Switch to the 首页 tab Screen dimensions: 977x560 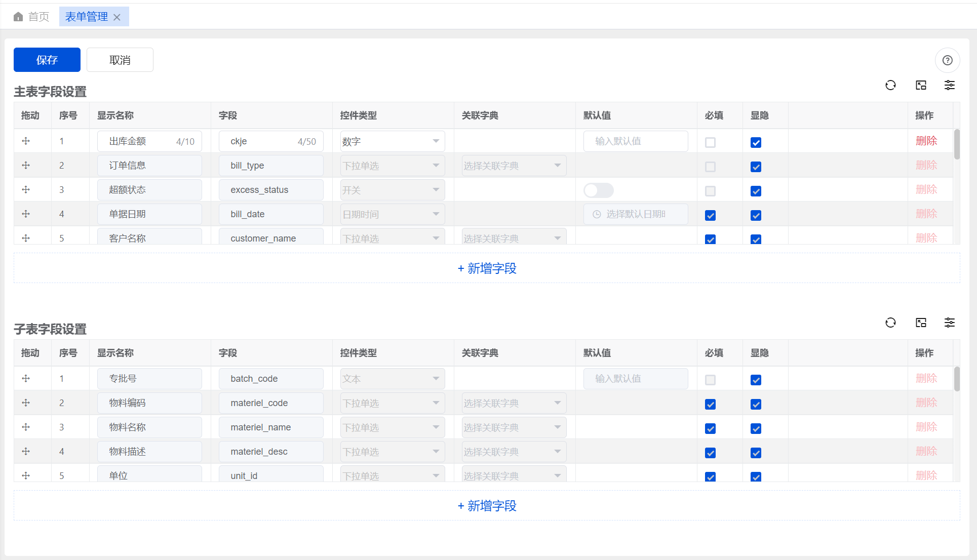(x=31, y=17)
